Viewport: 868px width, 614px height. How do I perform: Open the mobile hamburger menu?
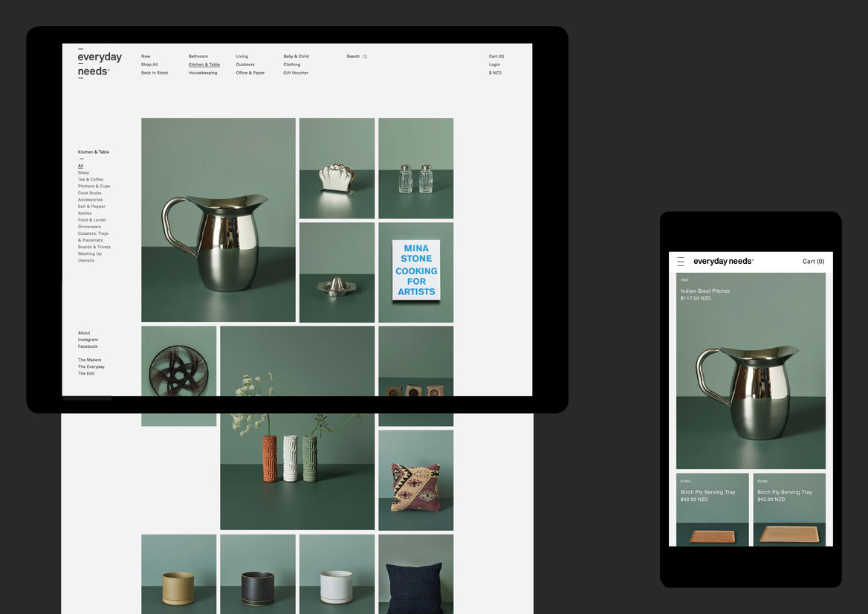681,262
